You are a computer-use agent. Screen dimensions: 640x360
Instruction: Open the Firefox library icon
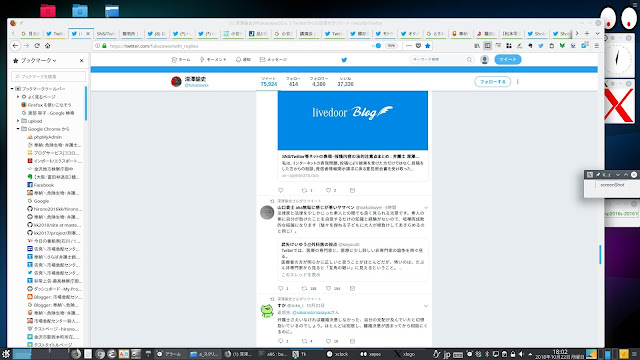pyautogui.click(x=477, y=46)
